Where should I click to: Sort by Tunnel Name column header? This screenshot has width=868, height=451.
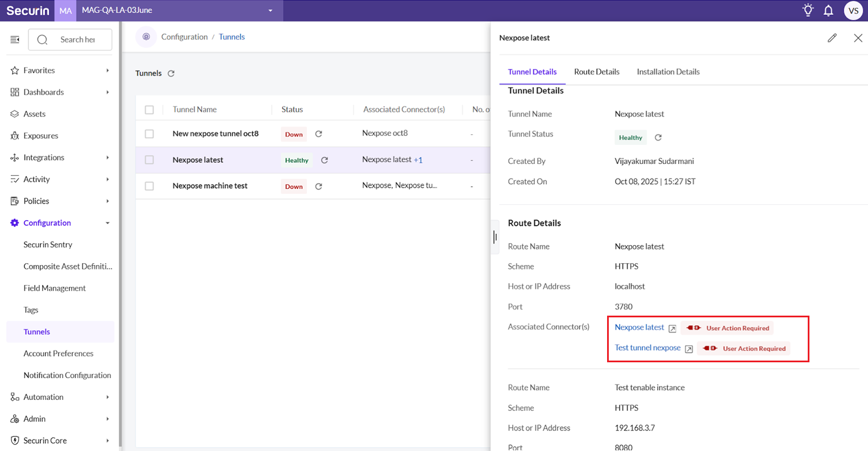pyautogui.click(x=194, y=110)
